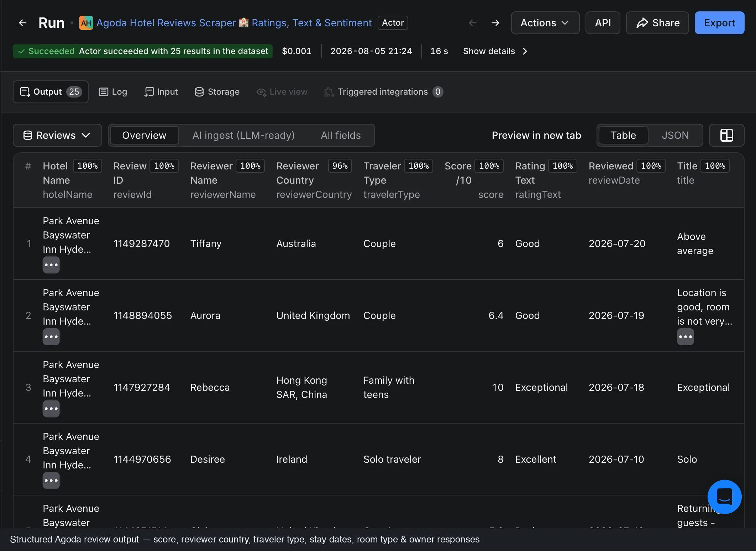
Task: Click the Australia country cell
Action: point(296,243)
